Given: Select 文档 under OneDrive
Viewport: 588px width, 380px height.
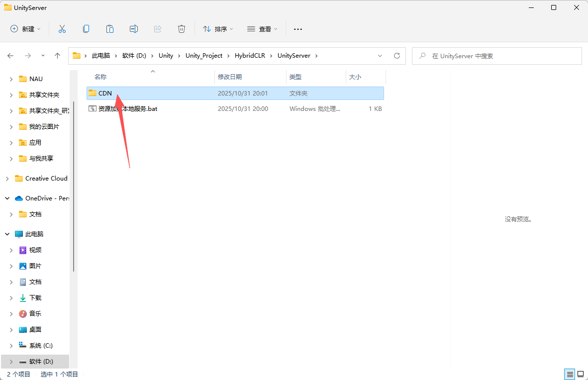Looking at the screenshot, I should tap(35, 214).
